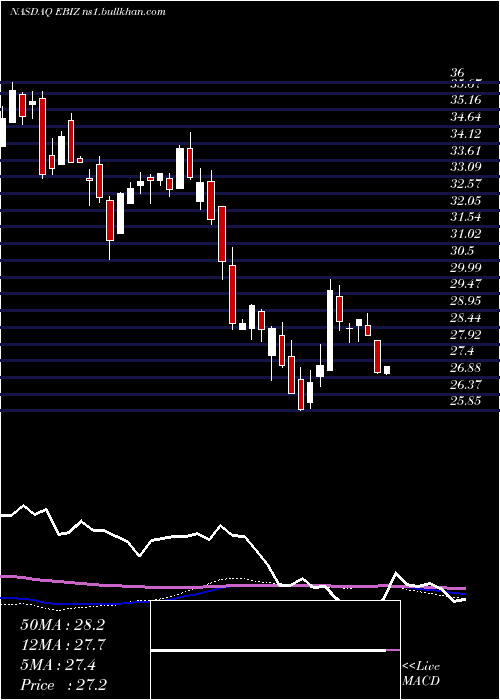The width and height of the screenshot is (500, 700).
Task: Click the 26.37 price axis label
Action: click(x=466, y=384)
